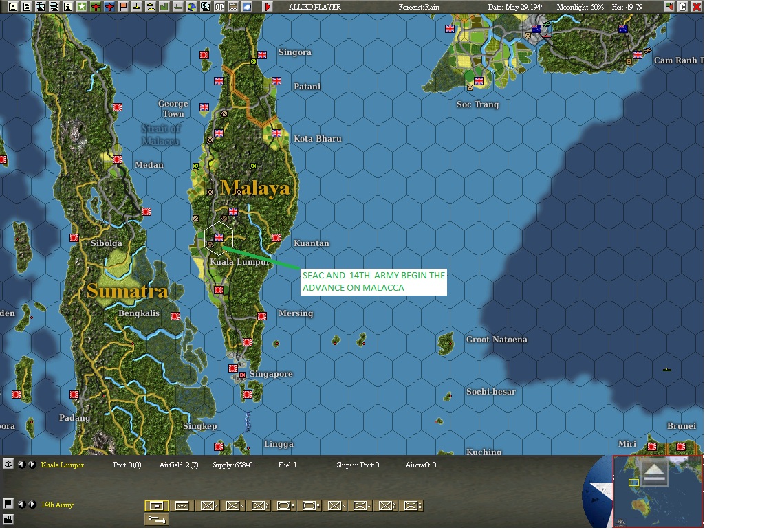Select the Japanese flag unit at Brunei

681,447
